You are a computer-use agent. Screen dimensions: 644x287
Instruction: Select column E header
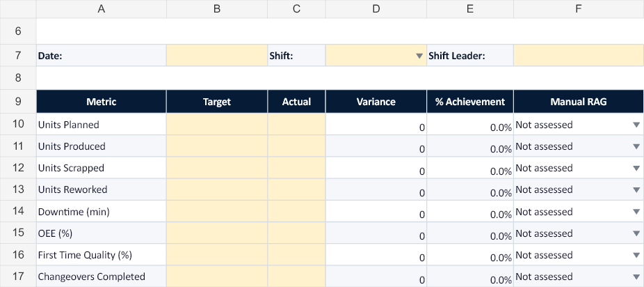pos(470,9)
